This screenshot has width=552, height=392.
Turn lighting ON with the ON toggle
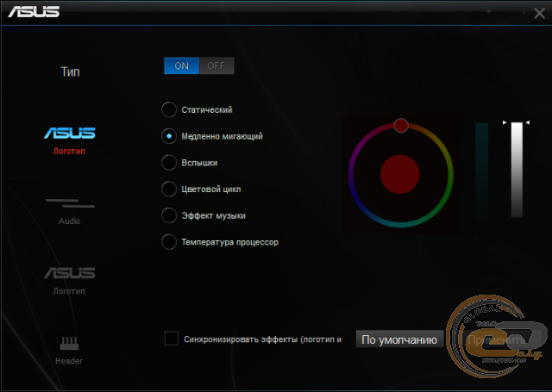[182, 65]
